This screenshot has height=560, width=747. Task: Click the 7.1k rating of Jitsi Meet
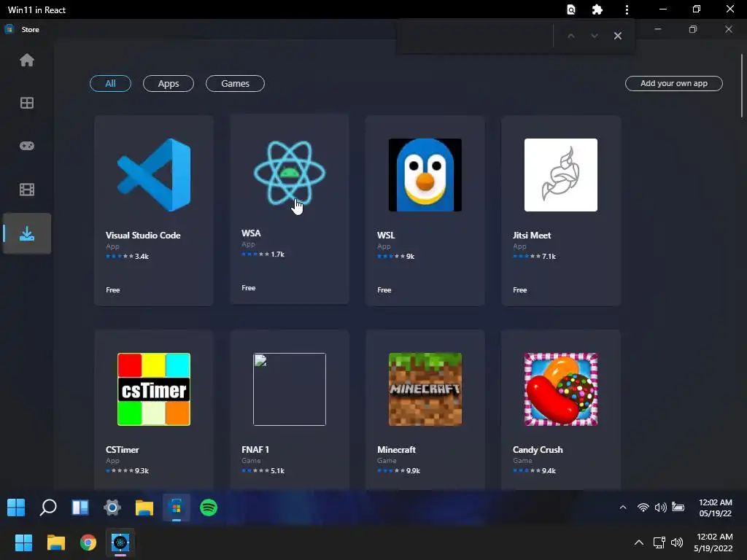click(535, 256)
